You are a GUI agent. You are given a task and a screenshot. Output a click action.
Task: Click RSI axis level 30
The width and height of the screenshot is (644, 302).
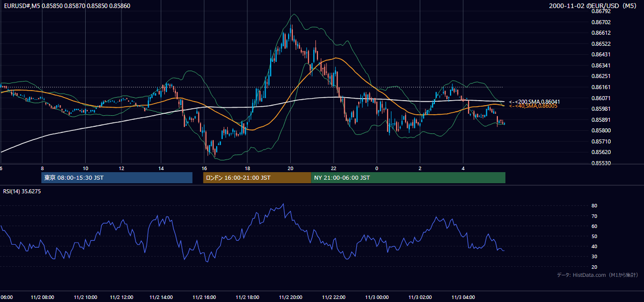(x=595, y=257)
